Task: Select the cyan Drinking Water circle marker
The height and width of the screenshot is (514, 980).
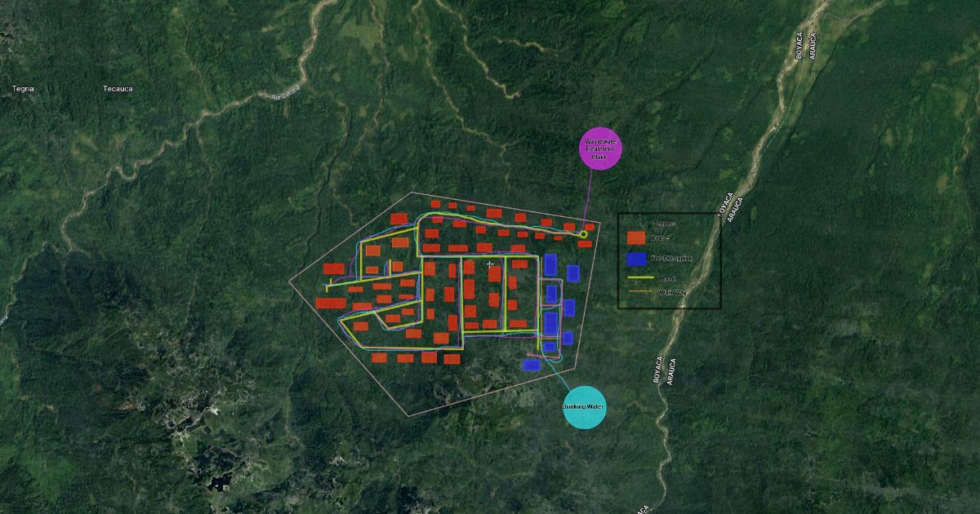Action: (x=585, y=407)
